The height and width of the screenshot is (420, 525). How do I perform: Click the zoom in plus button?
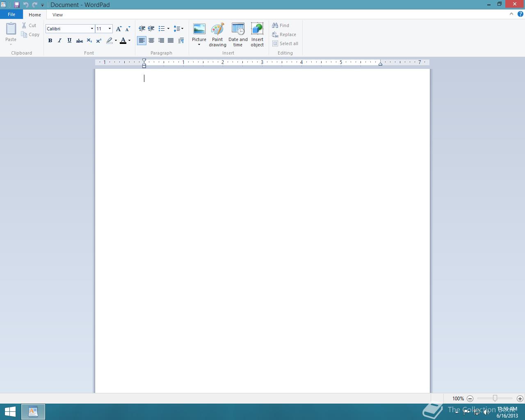click(520, 399)
